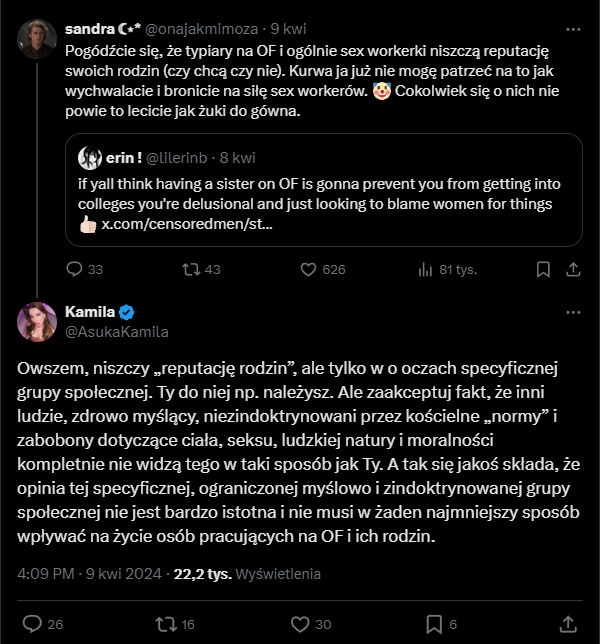Open the @AsukaKamila profile handle
600x644 pixels.
pyautogui.click(x=117, y=332)
